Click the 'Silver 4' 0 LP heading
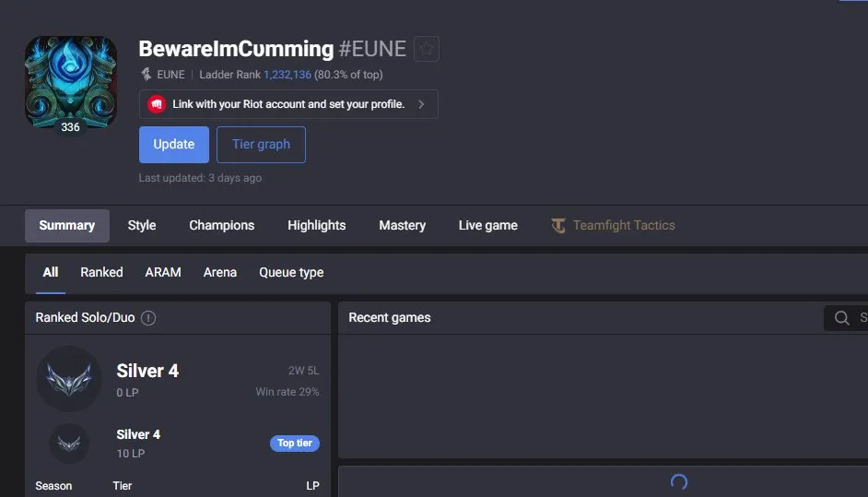Image resolution: width=868 pixels, height=497 pixels. click(x=147, y=371)
